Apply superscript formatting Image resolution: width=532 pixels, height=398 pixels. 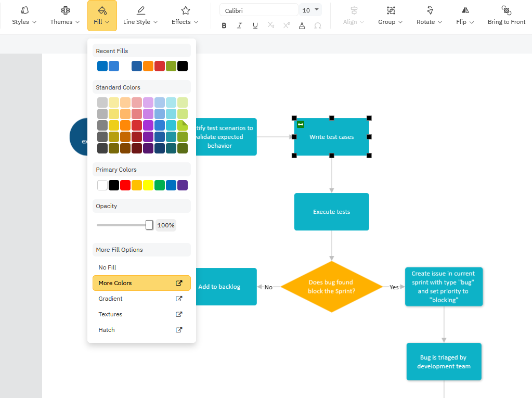click(286, 25)
